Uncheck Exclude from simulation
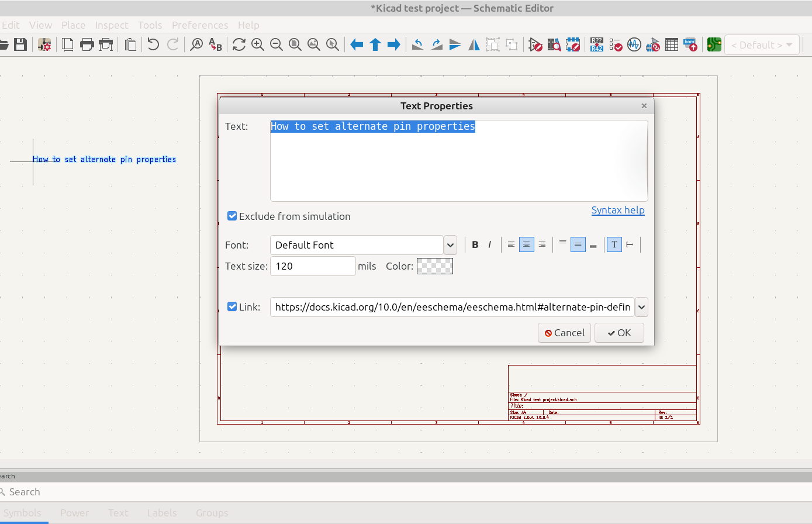The height and width of the screenshot is (524, 812). point(232,216)
